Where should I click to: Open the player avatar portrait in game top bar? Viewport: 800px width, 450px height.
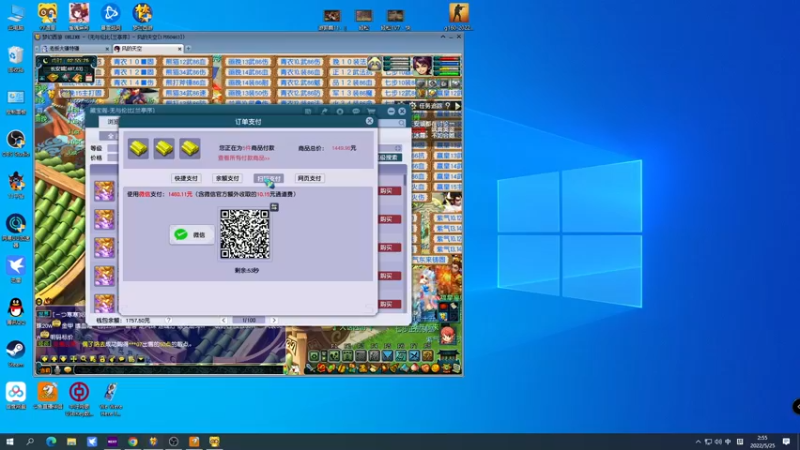pyautogui.click(x=422, y=66)
